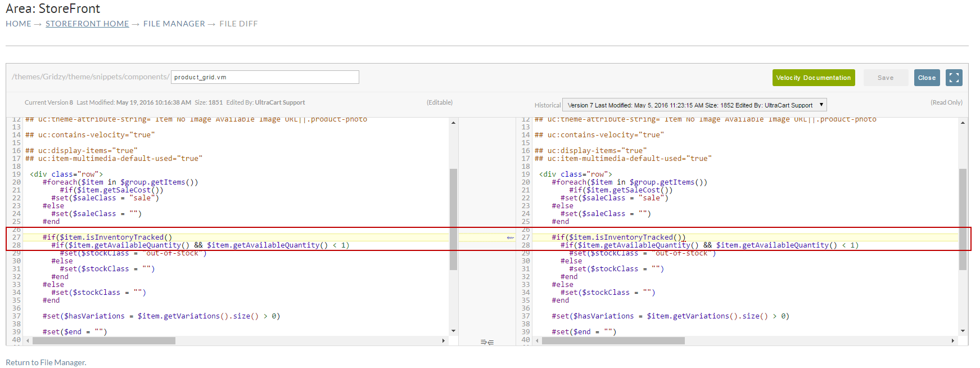
Task: Open STOREFRONT HOME breadcrumb link
Action: (x=87, y=24)
